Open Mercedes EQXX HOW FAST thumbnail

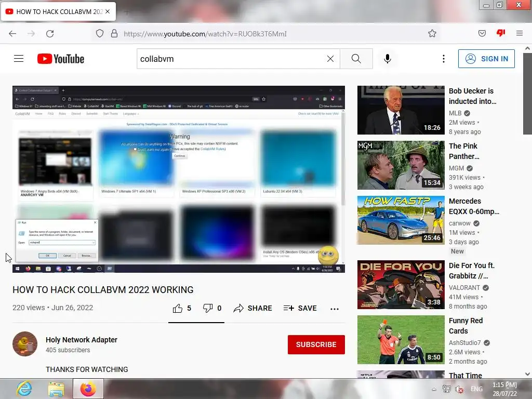pos(401,220)
